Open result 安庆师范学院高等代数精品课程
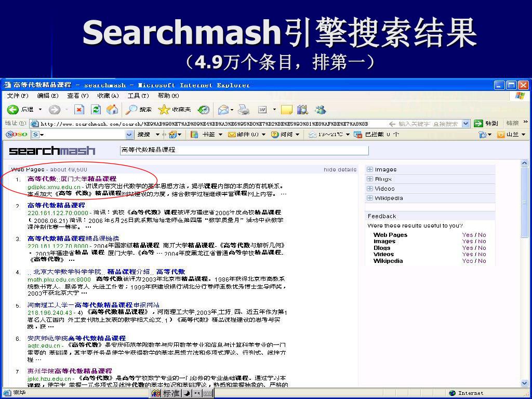The width and height of the screenshot is (532, 399). coord(77,338)
